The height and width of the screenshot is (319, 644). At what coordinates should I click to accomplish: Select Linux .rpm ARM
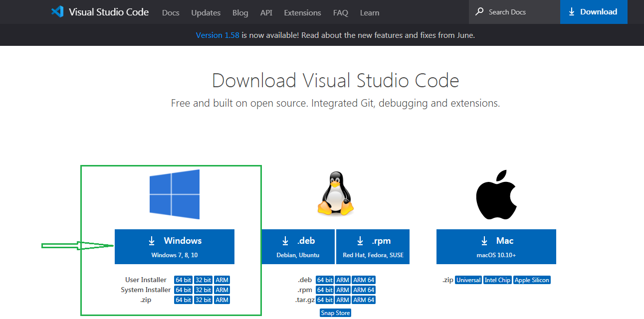point(343,290)
